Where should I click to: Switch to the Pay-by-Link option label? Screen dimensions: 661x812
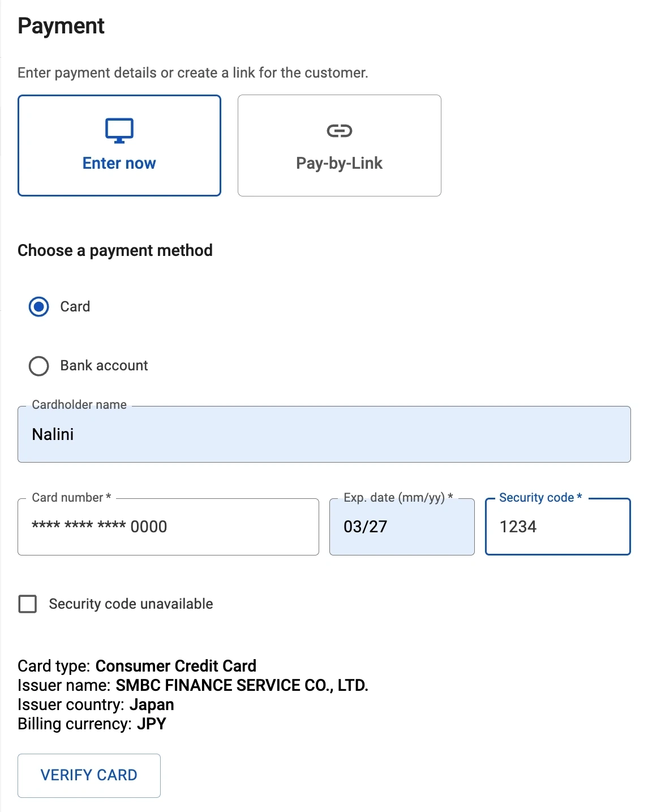339,163
